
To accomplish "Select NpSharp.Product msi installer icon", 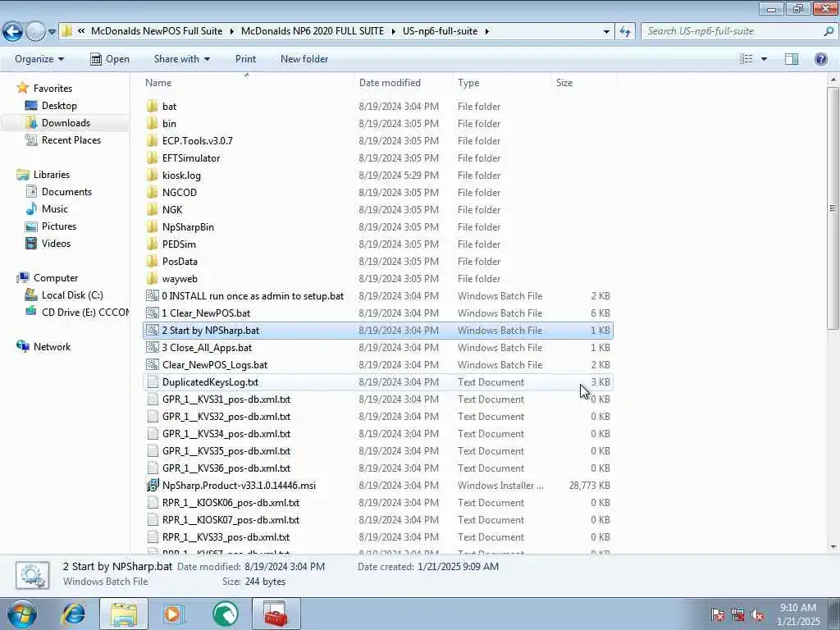I will (152, 486).
